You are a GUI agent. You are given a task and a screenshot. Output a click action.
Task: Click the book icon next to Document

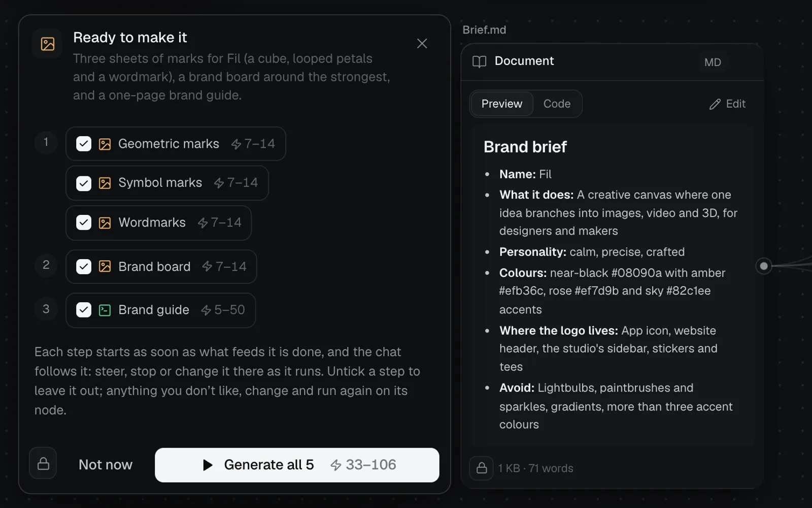pyautogui.click(x=479, y=61)
